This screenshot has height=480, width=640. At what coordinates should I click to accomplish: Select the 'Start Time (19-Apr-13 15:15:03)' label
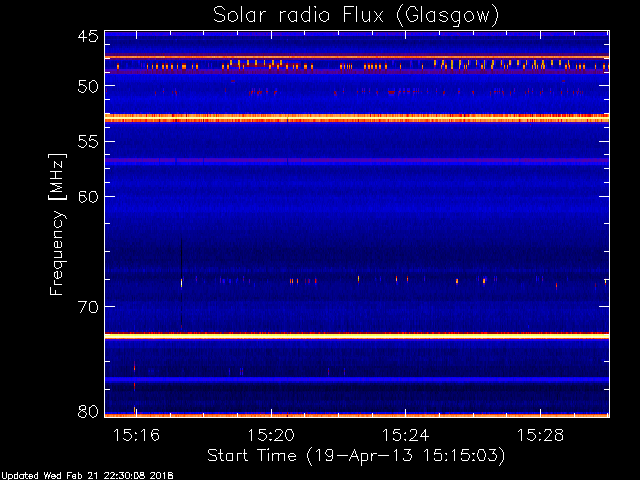(x=356, y=456)
